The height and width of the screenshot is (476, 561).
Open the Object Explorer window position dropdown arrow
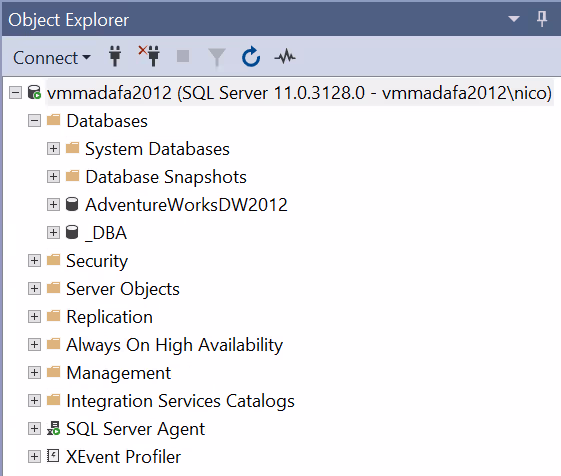click(x=514, y=19)
